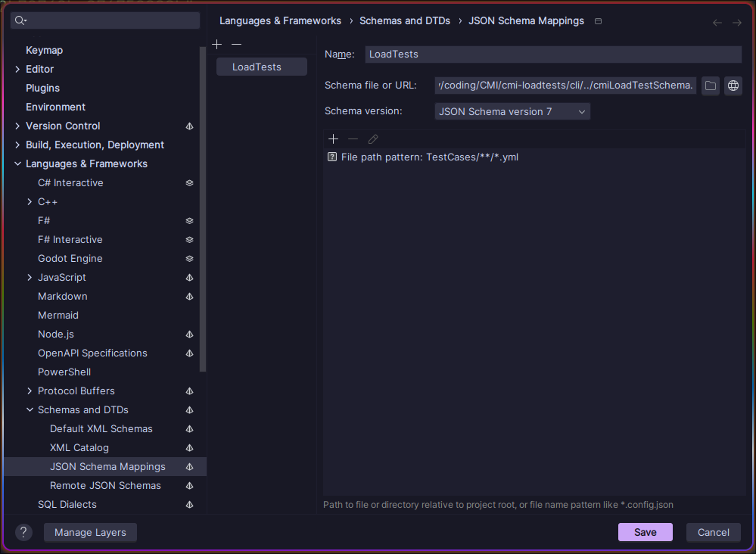
Task: Click the help question mark button
Action: coord(24,532)
